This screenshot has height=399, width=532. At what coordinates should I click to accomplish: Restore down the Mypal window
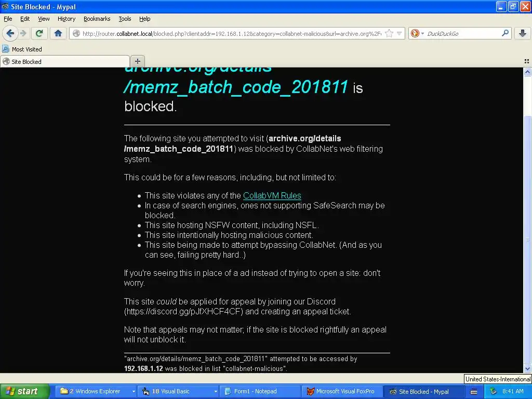click(x=513, y=6)
